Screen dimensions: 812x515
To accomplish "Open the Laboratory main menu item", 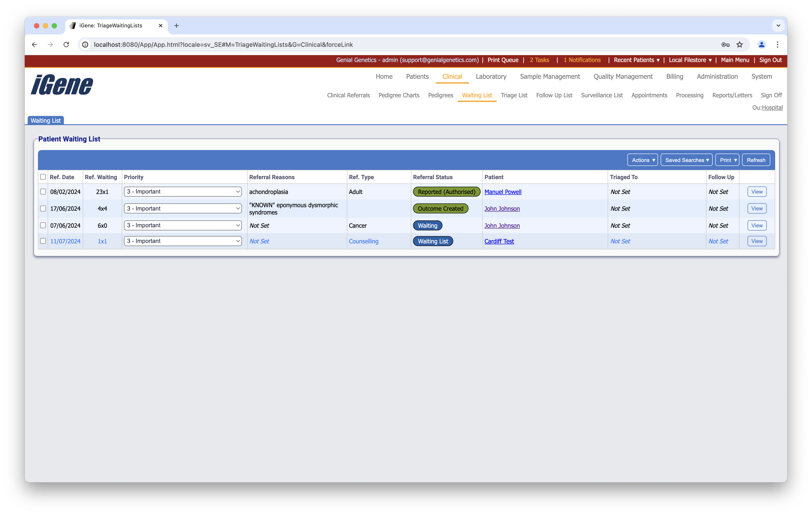I will (491, 77).
